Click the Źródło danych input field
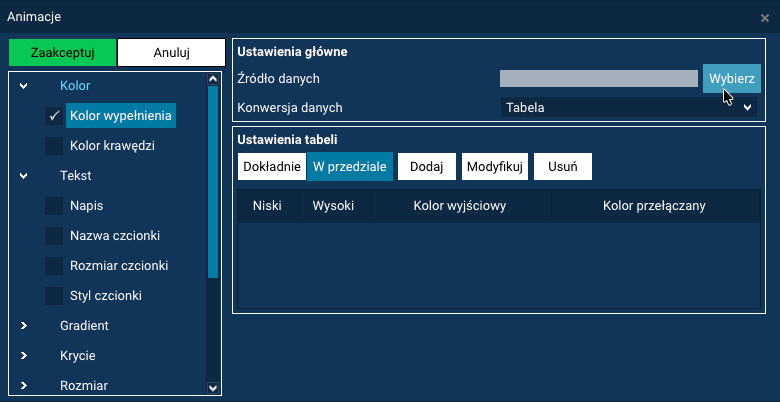 pyautogui.click(x=598, y=79)
